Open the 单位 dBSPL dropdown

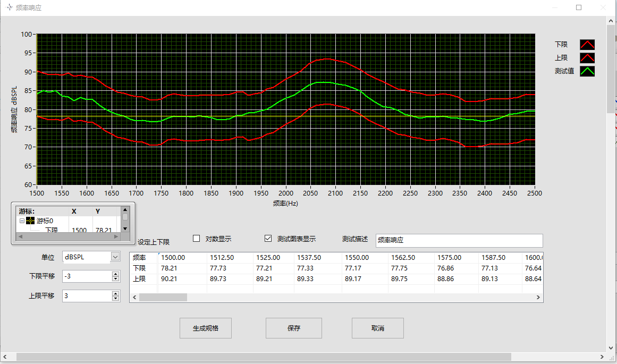click(x=115, y=257)
